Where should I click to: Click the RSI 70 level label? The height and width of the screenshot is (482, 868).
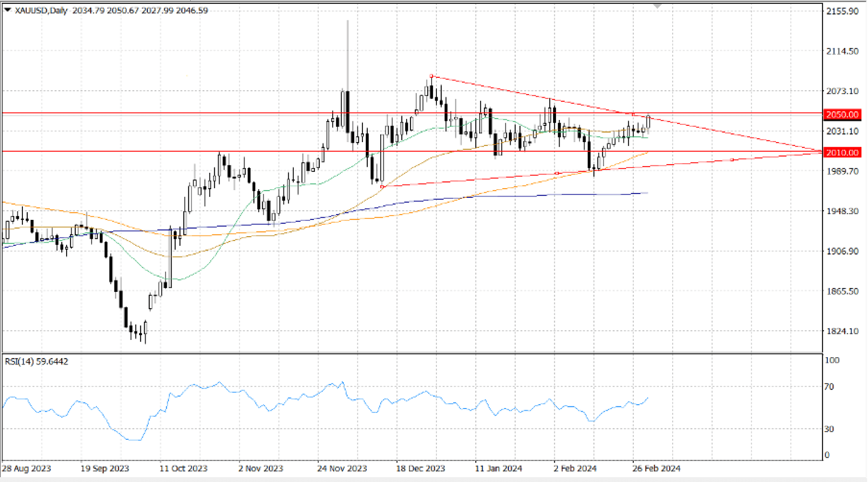829,387
